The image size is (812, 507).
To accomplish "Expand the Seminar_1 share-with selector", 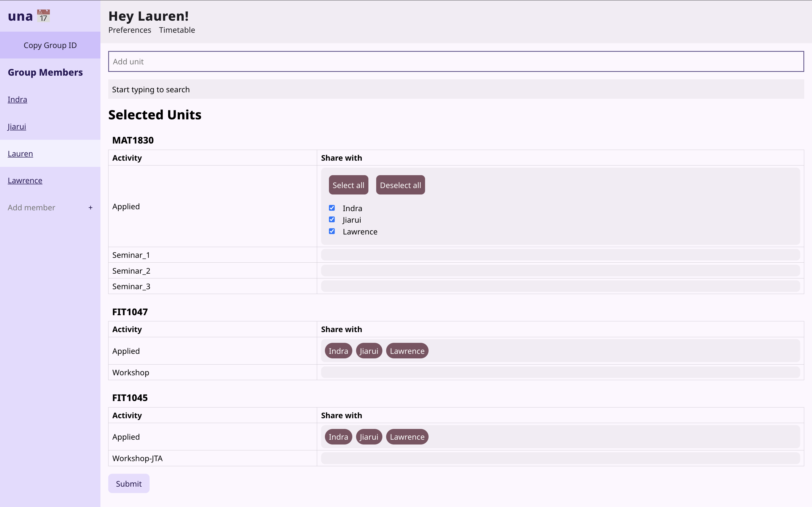I will 560,255.
